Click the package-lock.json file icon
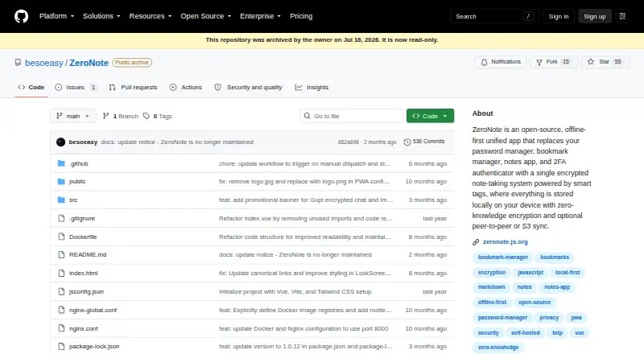 61,346
